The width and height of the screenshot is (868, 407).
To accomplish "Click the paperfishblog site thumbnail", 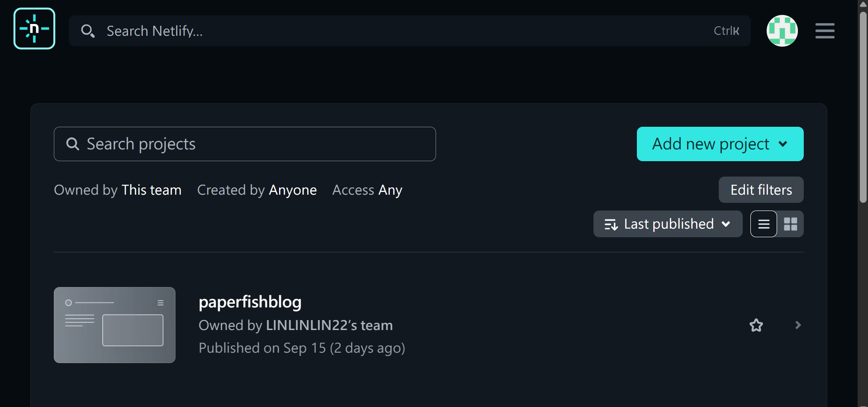I will pos(114,325).
